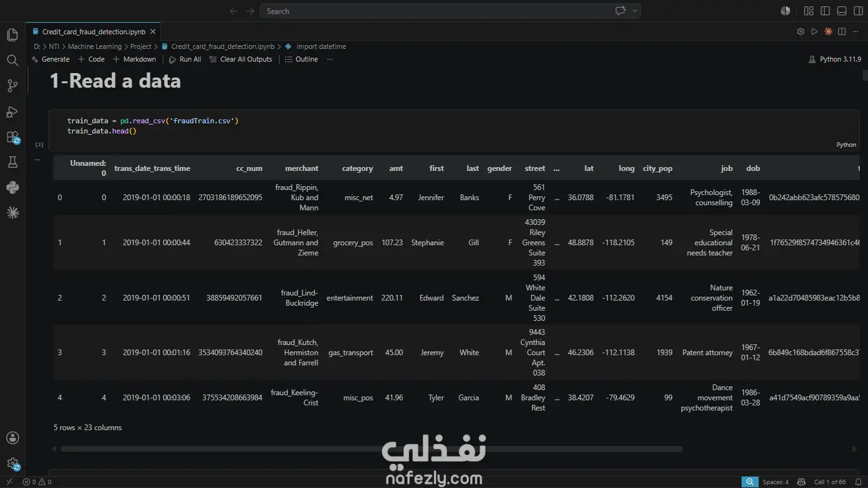Open notebook settings gear in editor toolbar
868x488 pixels.
pos(801,31)
